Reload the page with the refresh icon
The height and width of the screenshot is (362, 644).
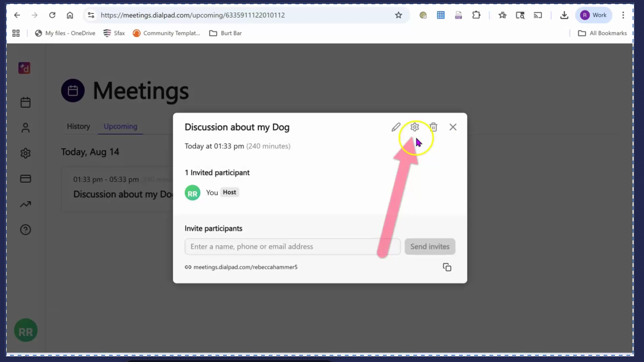pyautogui.click(x=52, y=15)
